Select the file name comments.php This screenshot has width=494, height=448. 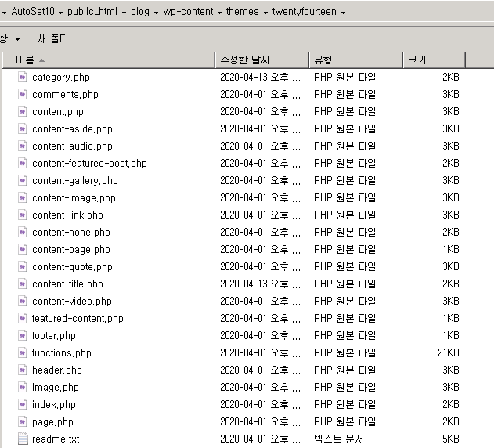pyautogui.click(x=65, y=94)
